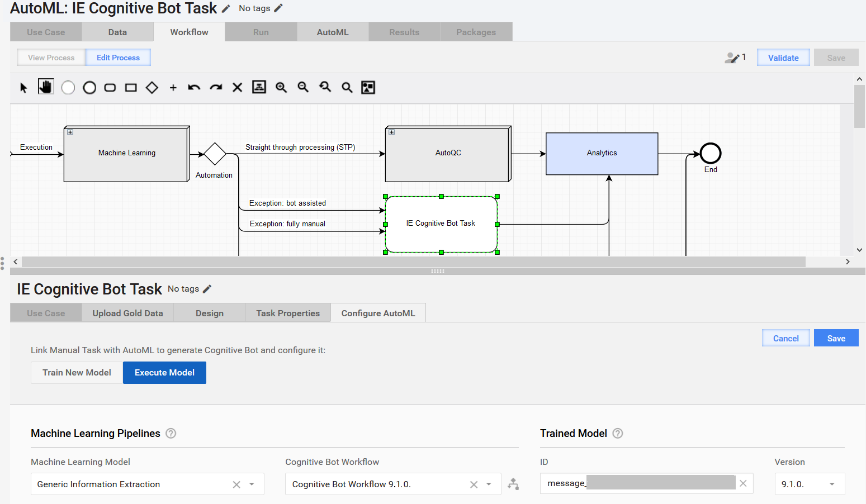866x504 pixels.
Task: Click the auto-layout hierarchy icon
Action: (259, 87)
